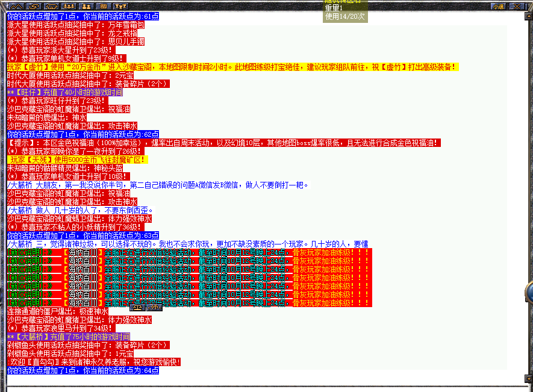Click the activity points 64点 message
The image size is (533, 392).
[83, 370]
